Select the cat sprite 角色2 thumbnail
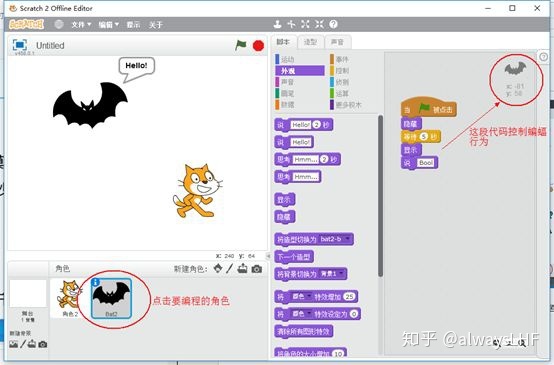This screenshot has width=554, height=365. tap(70, 298)
